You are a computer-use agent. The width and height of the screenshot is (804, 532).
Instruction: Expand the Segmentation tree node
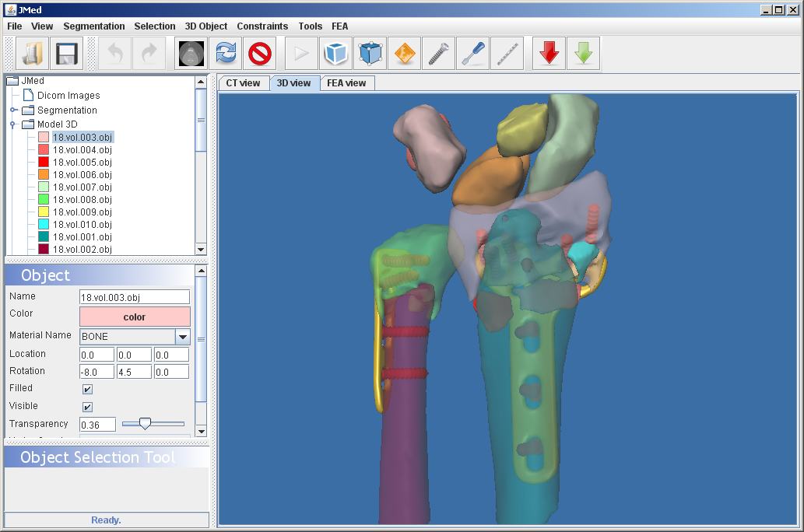[13, 110]
